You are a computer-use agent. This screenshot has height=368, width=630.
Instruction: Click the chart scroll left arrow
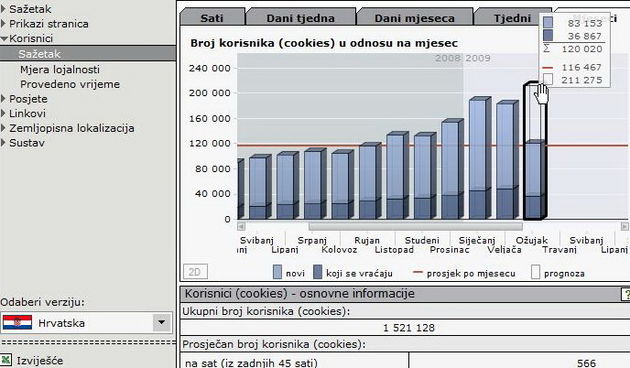point(241,227)
